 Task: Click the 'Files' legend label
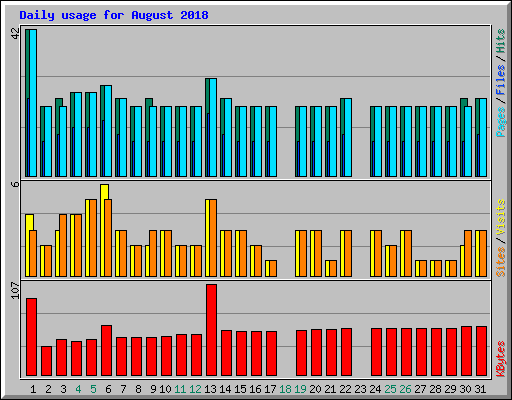(500, 80)
